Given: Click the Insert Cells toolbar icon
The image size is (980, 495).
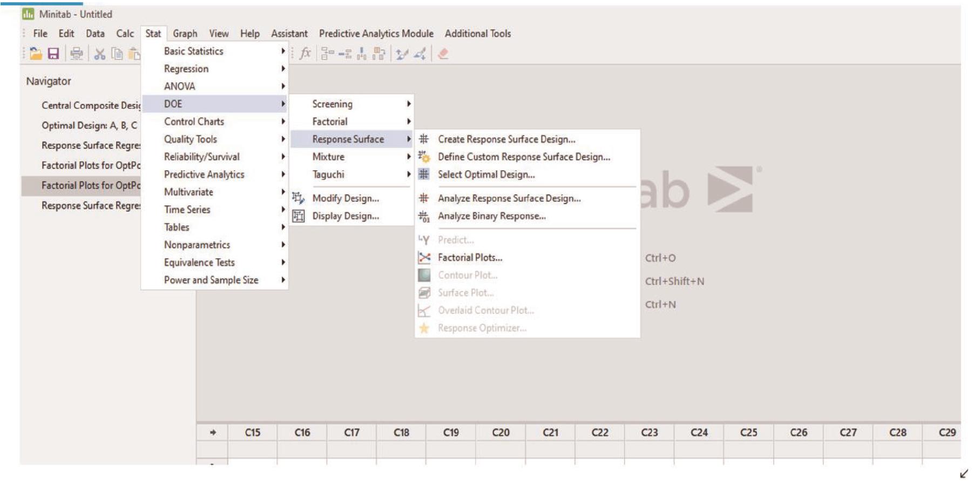Looking at the screenshot, I should pyautogui.click(x=327, y=53).
